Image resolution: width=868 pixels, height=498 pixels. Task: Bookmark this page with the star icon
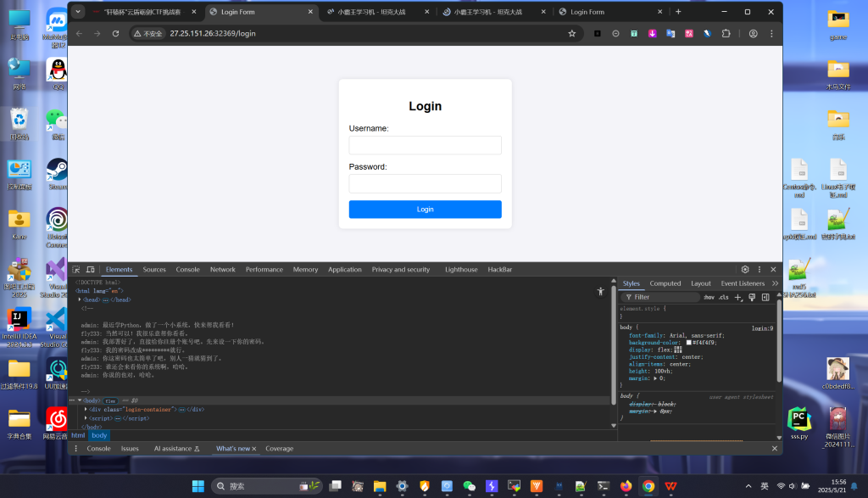[572, 34]
